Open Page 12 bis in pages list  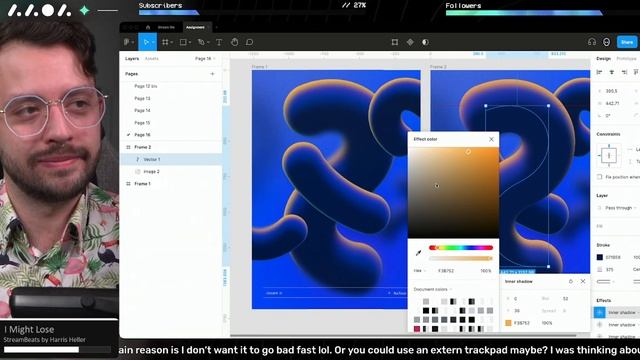[145, 86]
